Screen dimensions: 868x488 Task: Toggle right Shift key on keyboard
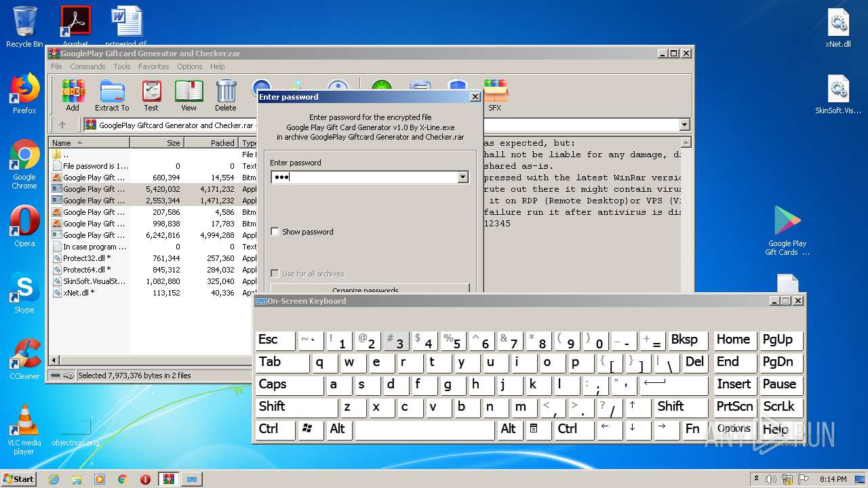click(x=682, y=407)
